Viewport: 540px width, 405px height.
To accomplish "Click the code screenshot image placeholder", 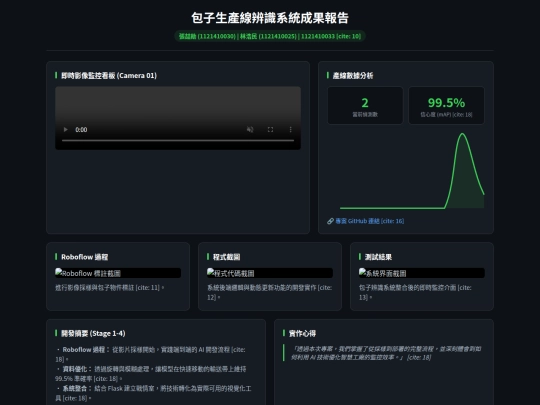I will 270,273.
